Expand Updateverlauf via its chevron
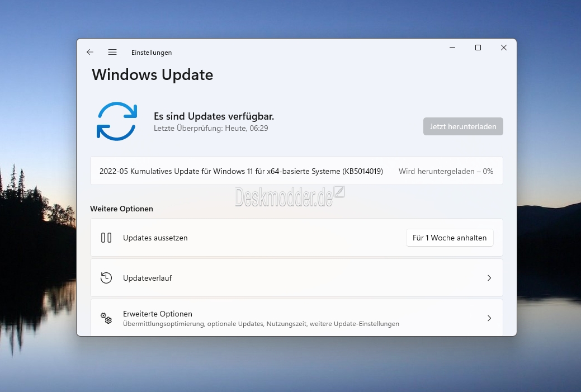 [x=489, y=278]
